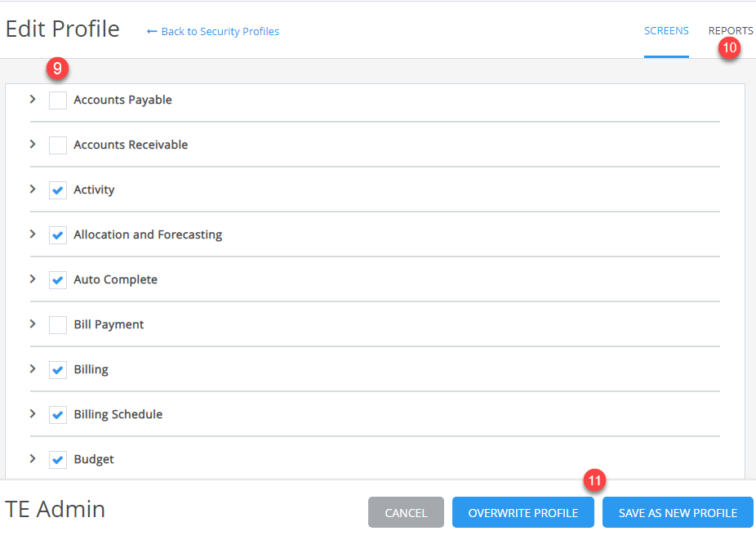Click the Billing row label

click(x=91, y=369)
